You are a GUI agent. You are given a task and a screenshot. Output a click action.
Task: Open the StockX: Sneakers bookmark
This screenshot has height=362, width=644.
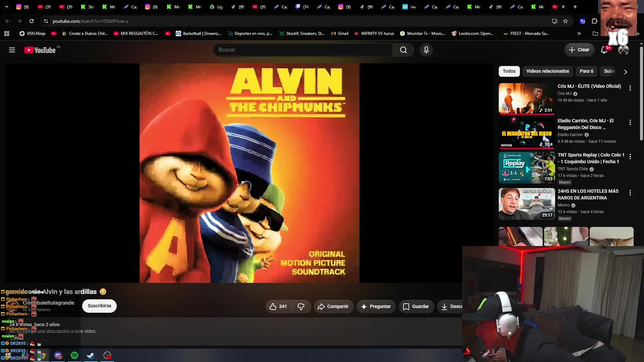click(x=302, y=34)
